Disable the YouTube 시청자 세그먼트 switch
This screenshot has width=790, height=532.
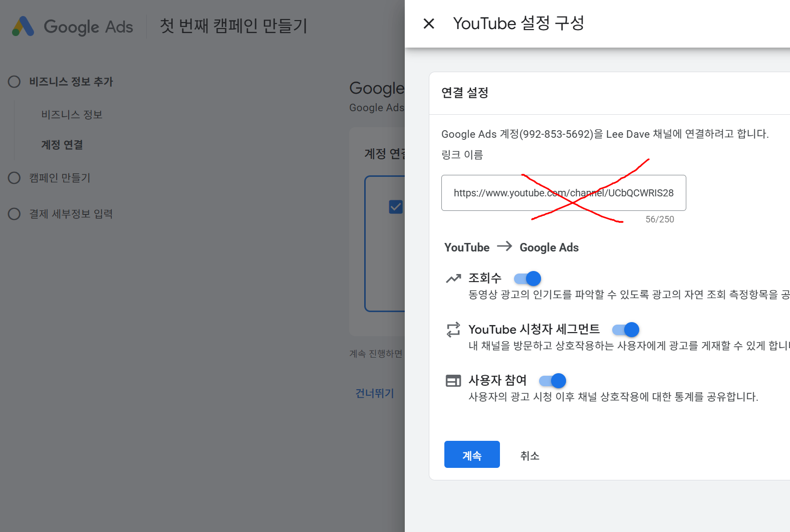point(626,330)
